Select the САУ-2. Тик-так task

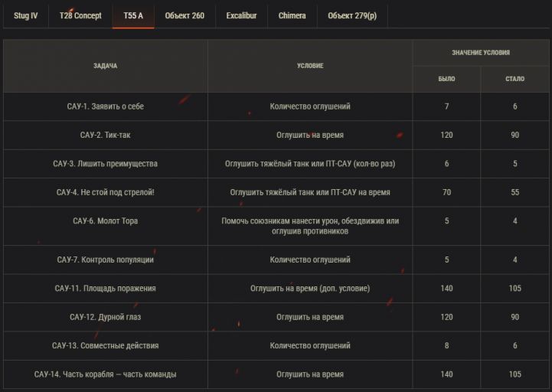(x=106, y=135)
